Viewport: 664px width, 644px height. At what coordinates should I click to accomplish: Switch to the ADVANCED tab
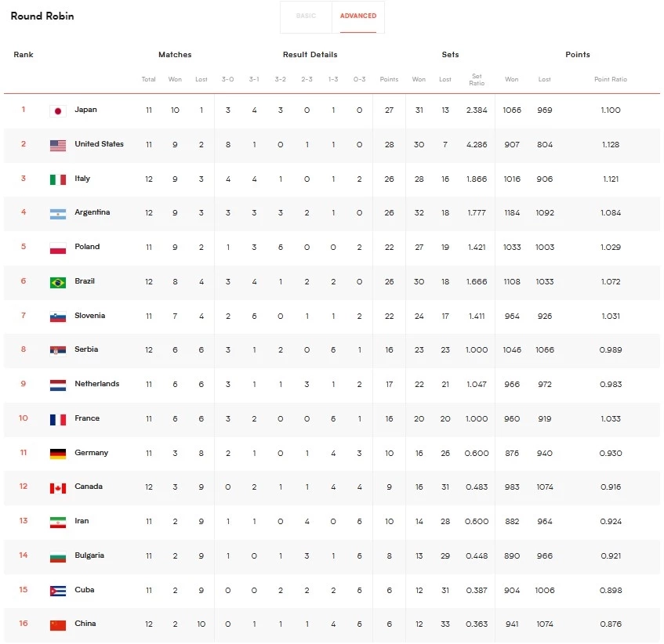pyautogui.click(x=357, y=16)
